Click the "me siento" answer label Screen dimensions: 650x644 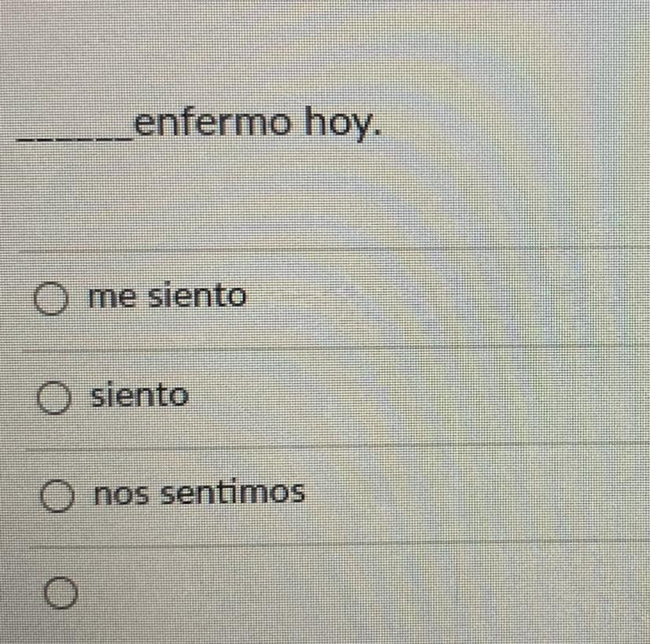168,296
